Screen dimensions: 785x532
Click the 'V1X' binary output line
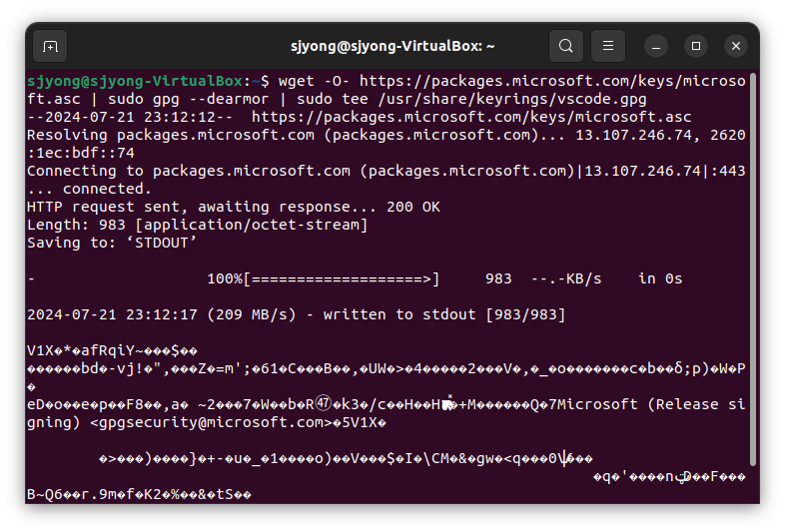click(112, 350)
